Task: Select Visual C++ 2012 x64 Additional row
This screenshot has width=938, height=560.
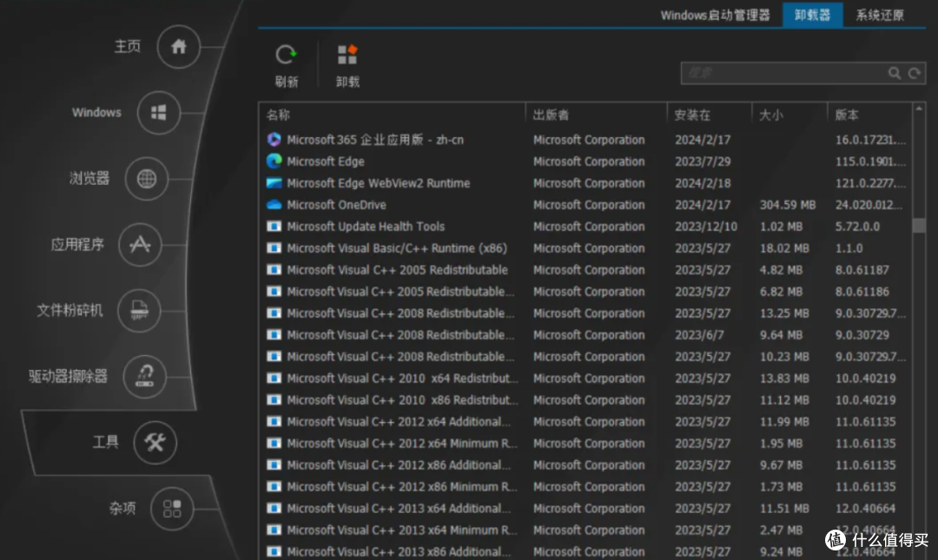Action: pos(586,421)
